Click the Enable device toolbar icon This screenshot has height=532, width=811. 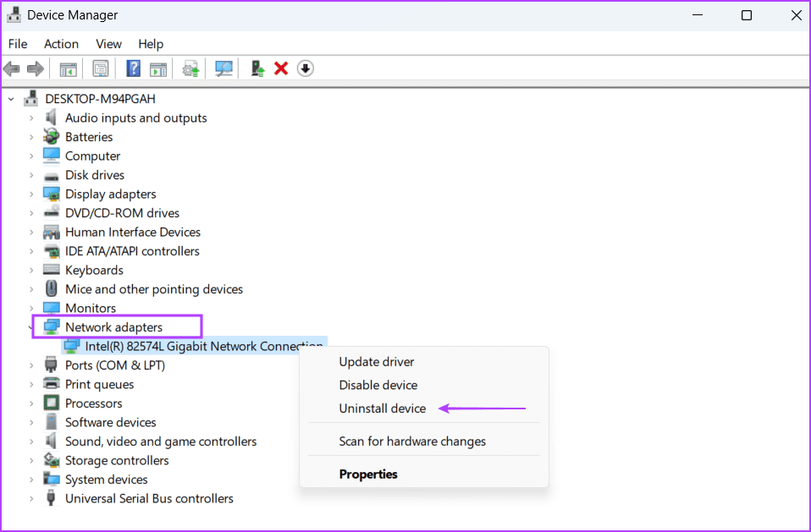(257, 69)
